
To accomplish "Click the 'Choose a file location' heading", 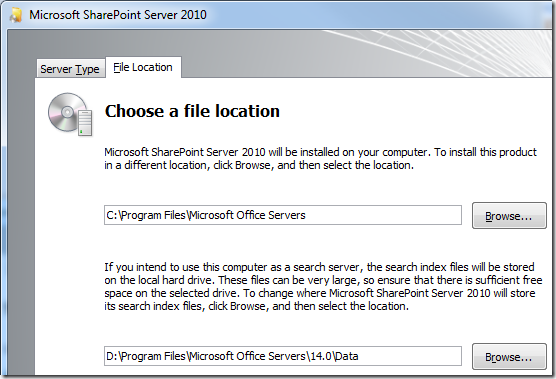I will 192,111.
